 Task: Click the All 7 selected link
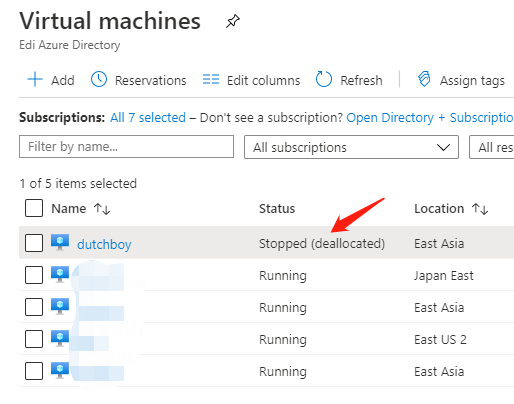click(148, 118)
